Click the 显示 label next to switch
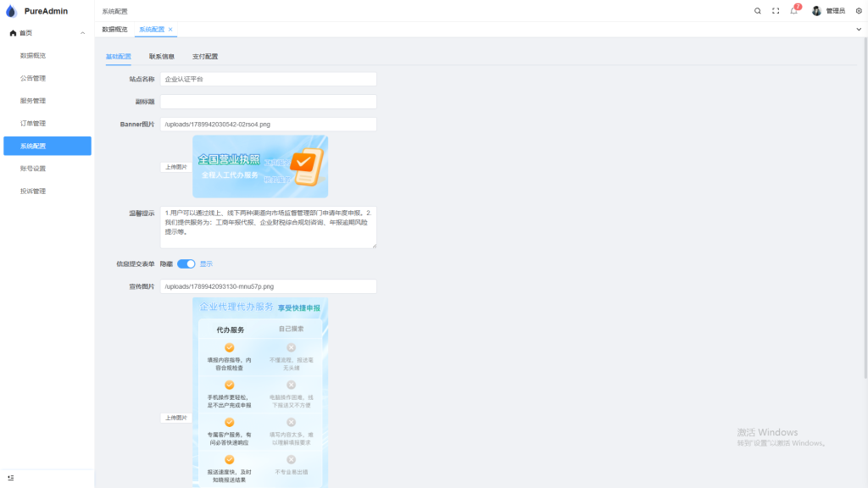The height and width of the screenshot is (488, 868). 206,264
